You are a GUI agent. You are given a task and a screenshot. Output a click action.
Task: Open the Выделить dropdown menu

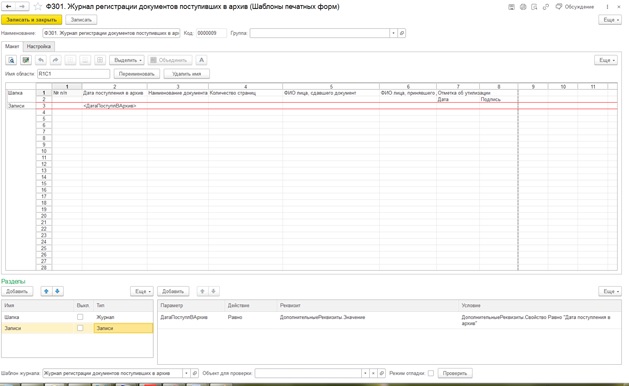click(x=128, y=60)
